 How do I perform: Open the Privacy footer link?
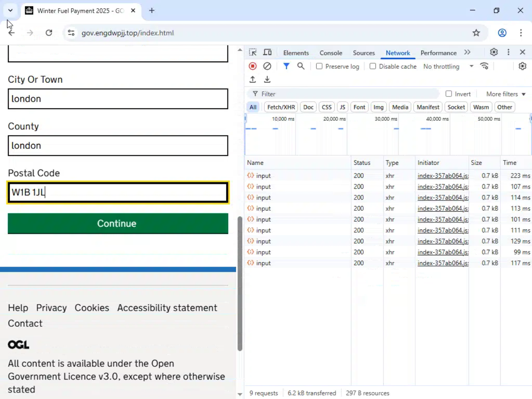[x=51, y=308]
